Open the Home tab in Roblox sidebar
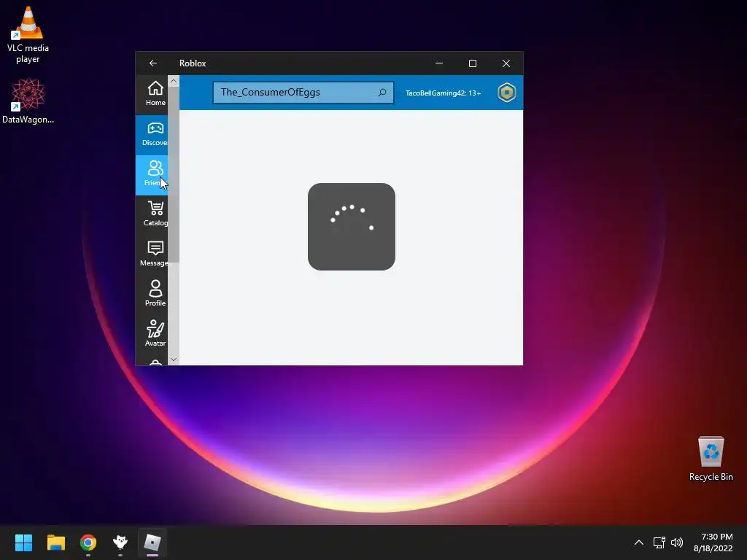 (x=152, y=94)
